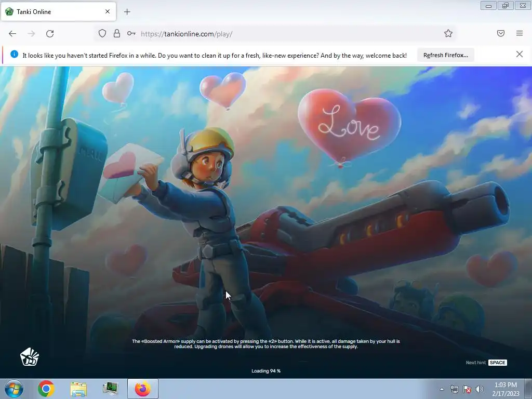
Task: Open the Firefox hamburger menu
Action: coord(520,33)
